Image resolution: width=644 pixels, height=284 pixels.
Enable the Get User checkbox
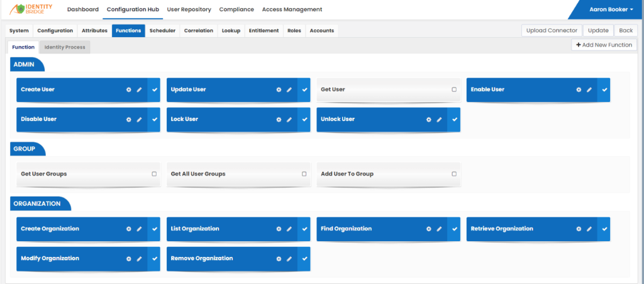point(454,89)
